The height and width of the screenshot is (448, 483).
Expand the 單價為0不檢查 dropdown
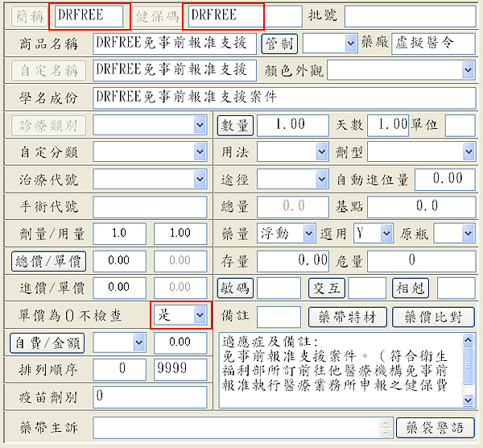pos(200,316)
